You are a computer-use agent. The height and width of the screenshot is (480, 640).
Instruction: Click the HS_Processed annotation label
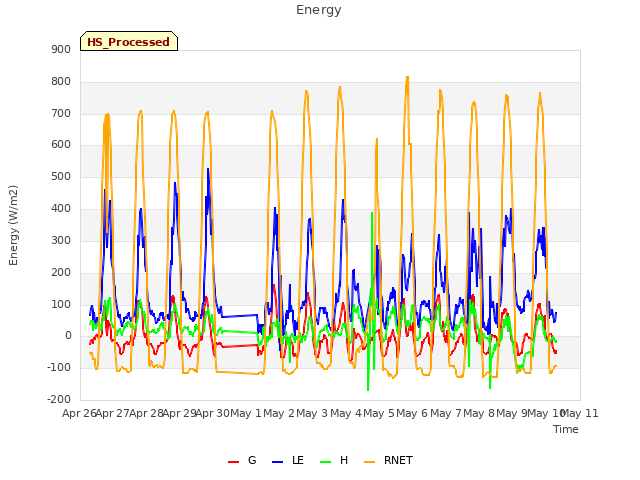click(129, 41)
